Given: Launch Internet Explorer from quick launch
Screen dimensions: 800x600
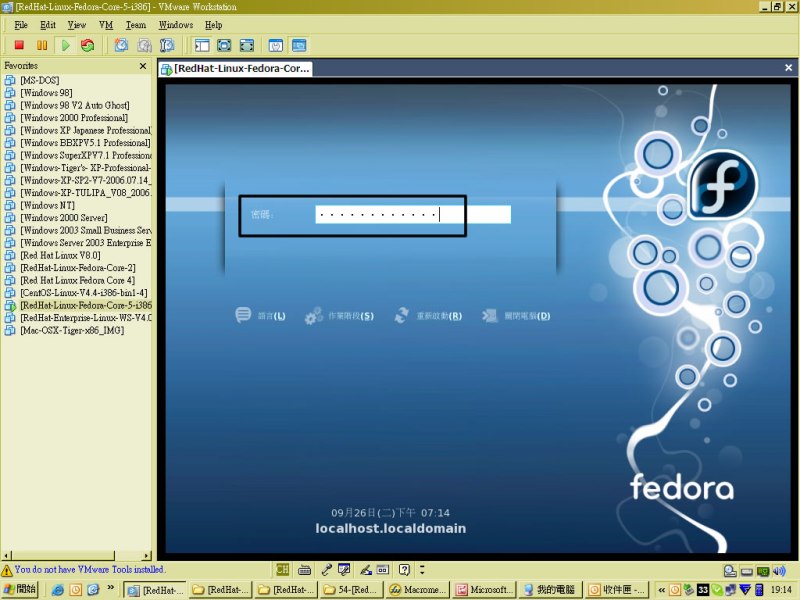Looking at the screenshot, I should pyautogui.click(x=58, y=590).
